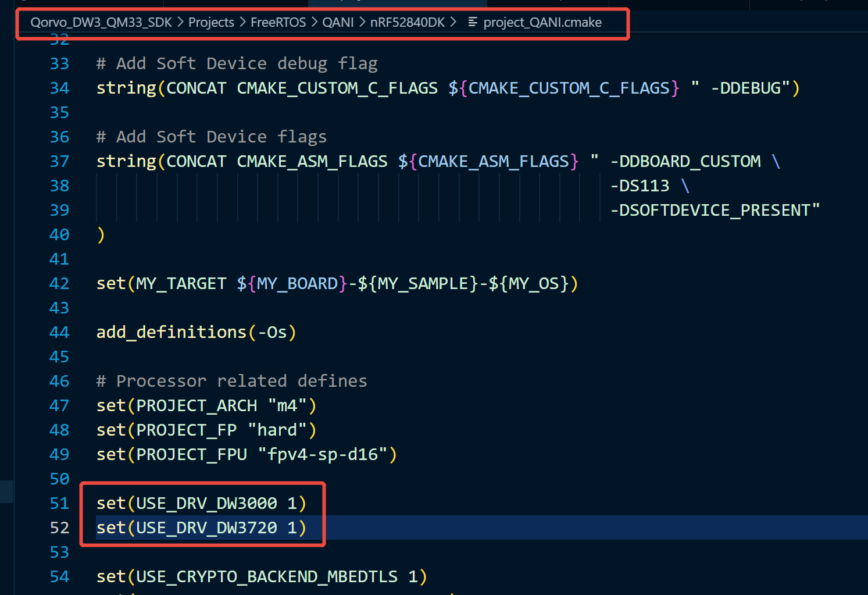
Task: Click the add_definitions call on line 44
Action: click(172, 332)
